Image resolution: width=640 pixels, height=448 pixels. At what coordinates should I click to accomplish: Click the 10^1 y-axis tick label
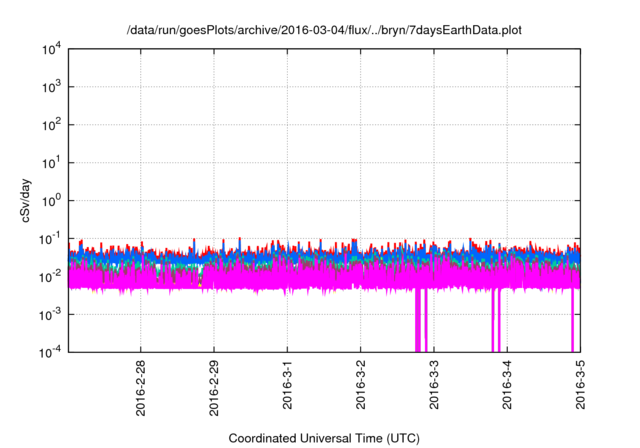coord(51,163)
